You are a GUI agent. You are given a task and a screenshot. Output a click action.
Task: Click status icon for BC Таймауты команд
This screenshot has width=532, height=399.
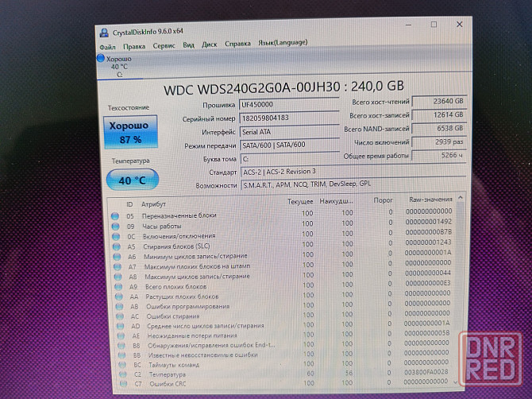(x=122, y=365)
